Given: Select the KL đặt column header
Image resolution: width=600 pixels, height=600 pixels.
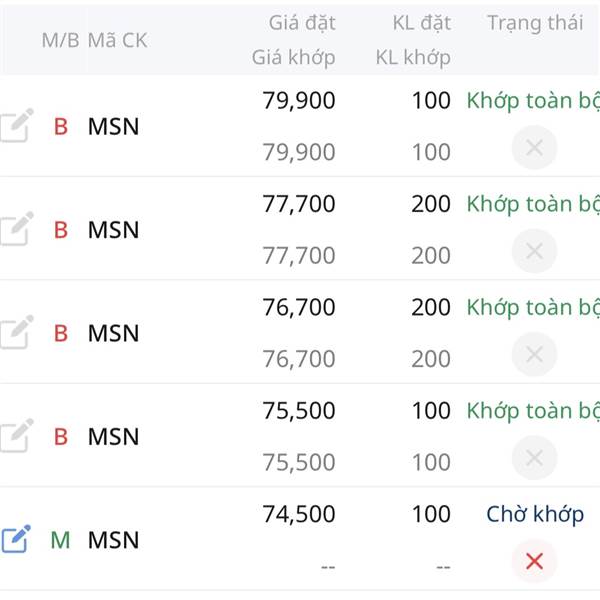Looking at the screenshot, I should click(421, 23).
